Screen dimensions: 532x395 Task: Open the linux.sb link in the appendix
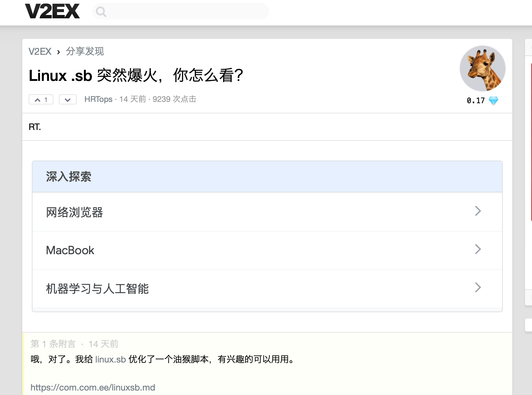pos(111,359)
